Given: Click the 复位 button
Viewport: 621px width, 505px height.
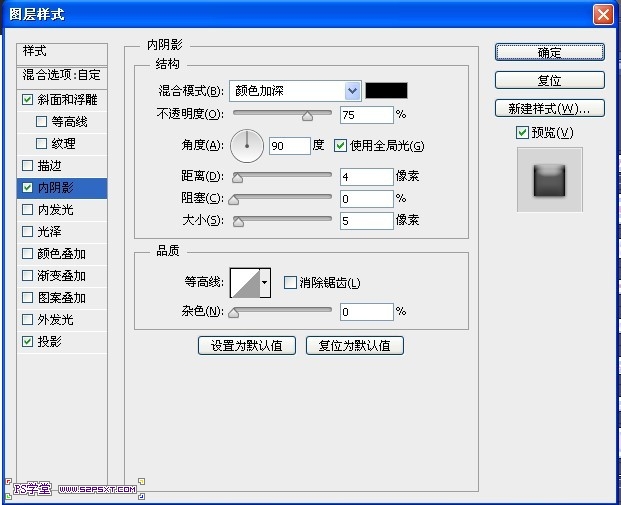Looking at the screenshot, I should tap(550, 80).
